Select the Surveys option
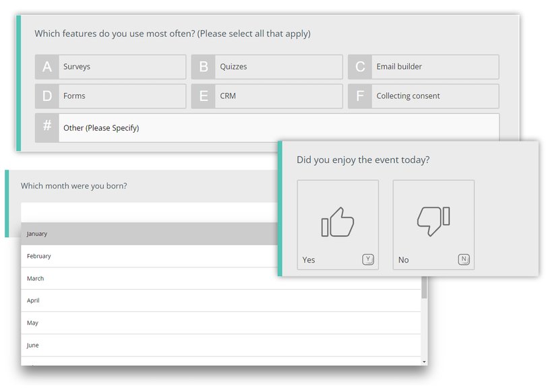 (x=121, y=67)
